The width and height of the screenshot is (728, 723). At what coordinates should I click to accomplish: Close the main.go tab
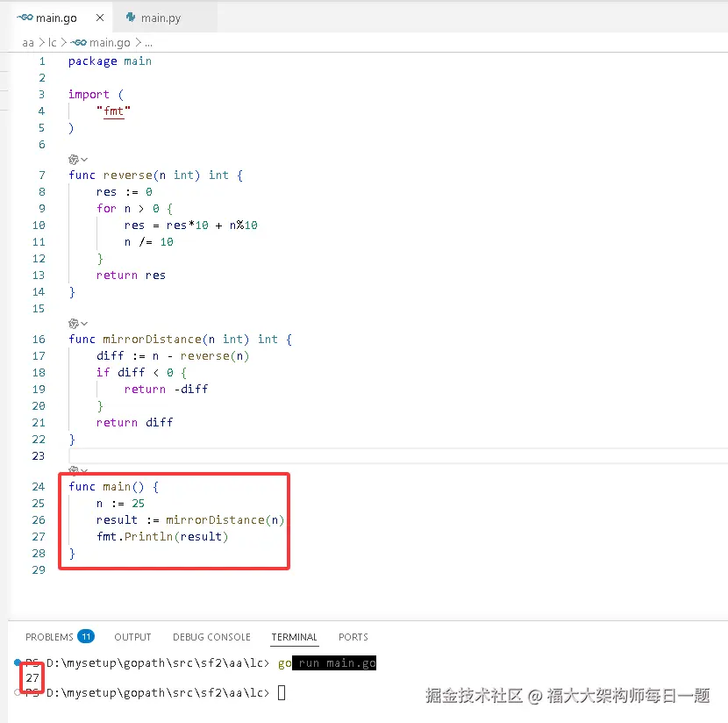(x=100, y=18)
